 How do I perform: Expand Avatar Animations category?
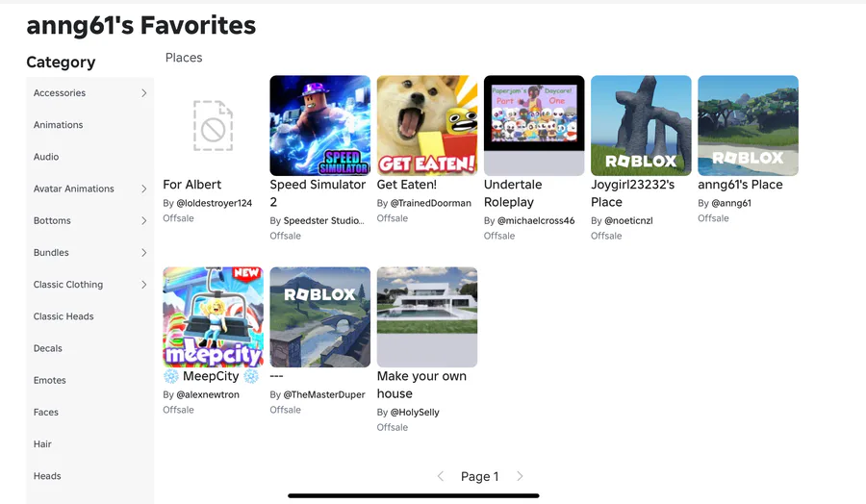[x=143, y=189]
